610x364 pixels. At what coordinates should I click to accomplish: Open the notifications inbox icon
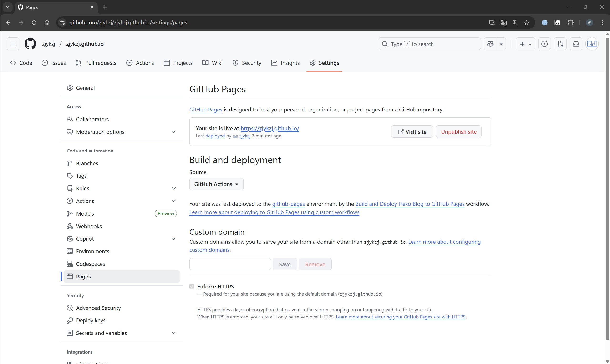coord(576,44)
